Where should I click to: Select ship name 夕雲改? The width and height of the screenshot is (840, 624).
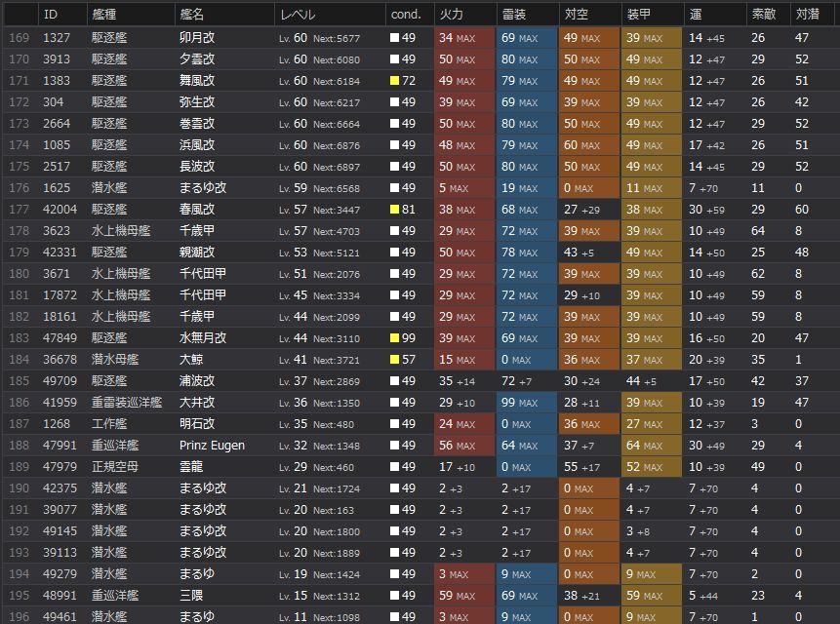[x=197, y=59]
